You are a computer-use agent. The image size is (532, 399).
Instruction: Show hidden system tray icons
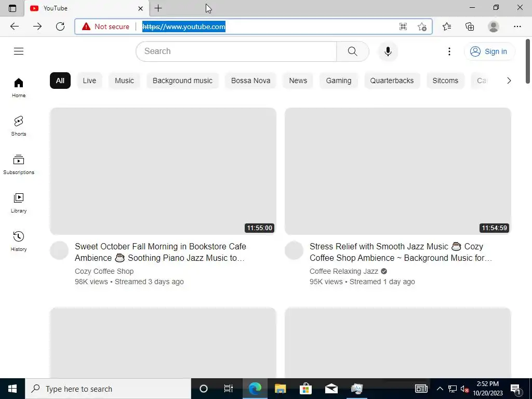pyautogui.click(x=440, y=389)
